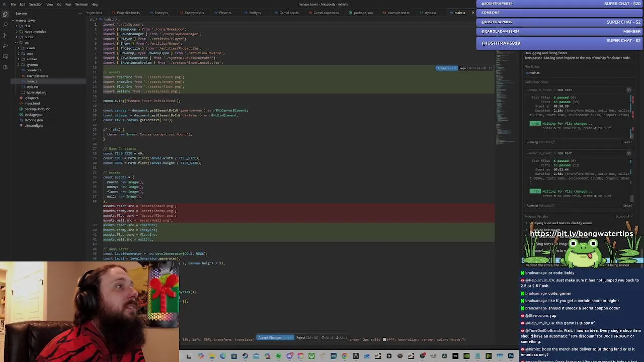Open typescript.svg in the file tree
The image size is (644, 362).
pyautogui.click(x=35, y=93)
